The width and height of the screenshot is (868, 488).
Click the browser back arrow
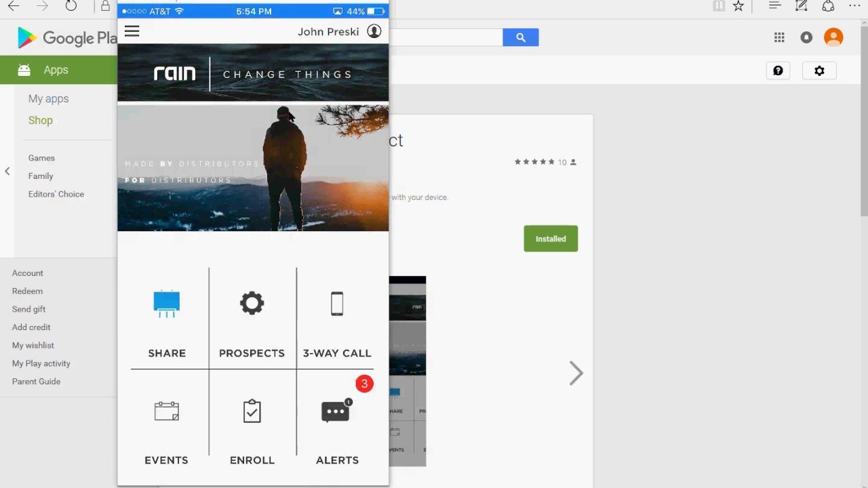click(14, 6)
